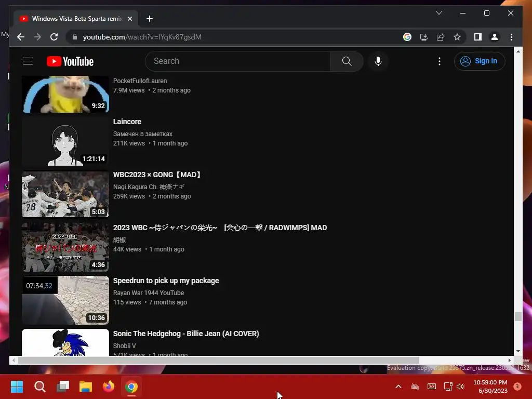
Task: Click the page scrollbar down arrow
Action: pyautogui.click(x=518, y=352)
